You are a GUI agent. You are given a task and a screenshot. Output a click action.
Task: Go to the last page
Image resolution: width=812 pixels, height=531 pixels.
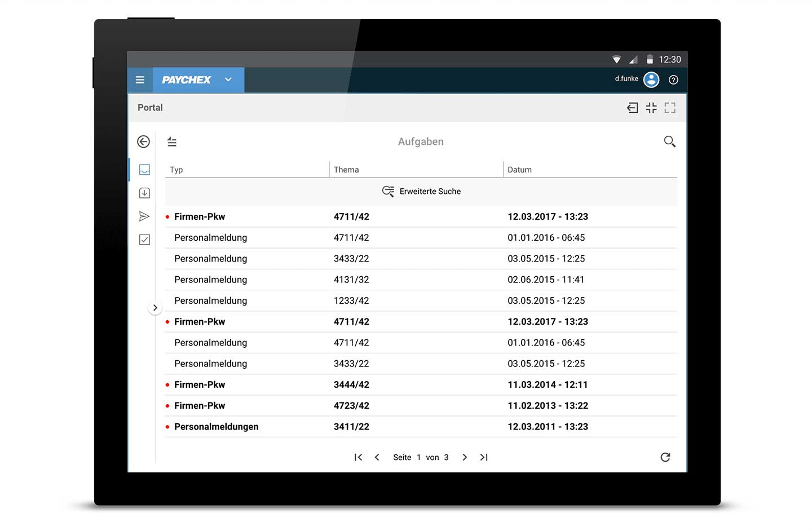(x=484, y=457)
